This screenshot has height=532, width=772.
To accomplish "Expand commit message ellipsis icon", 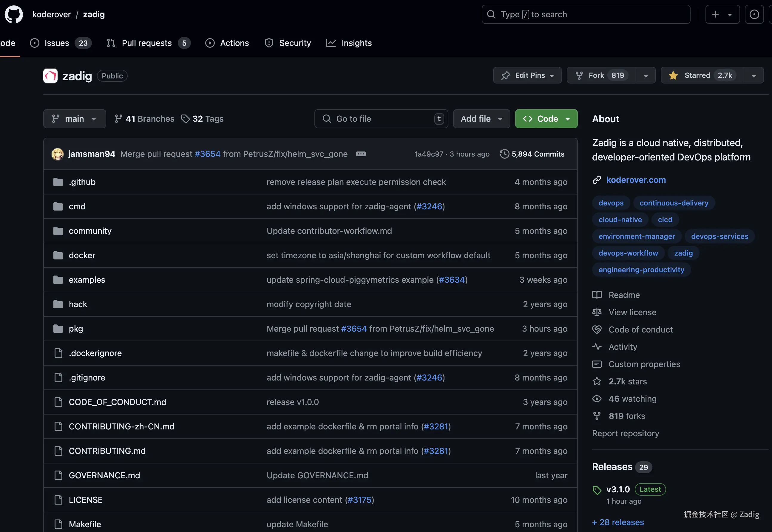I will tap(361, 154).
